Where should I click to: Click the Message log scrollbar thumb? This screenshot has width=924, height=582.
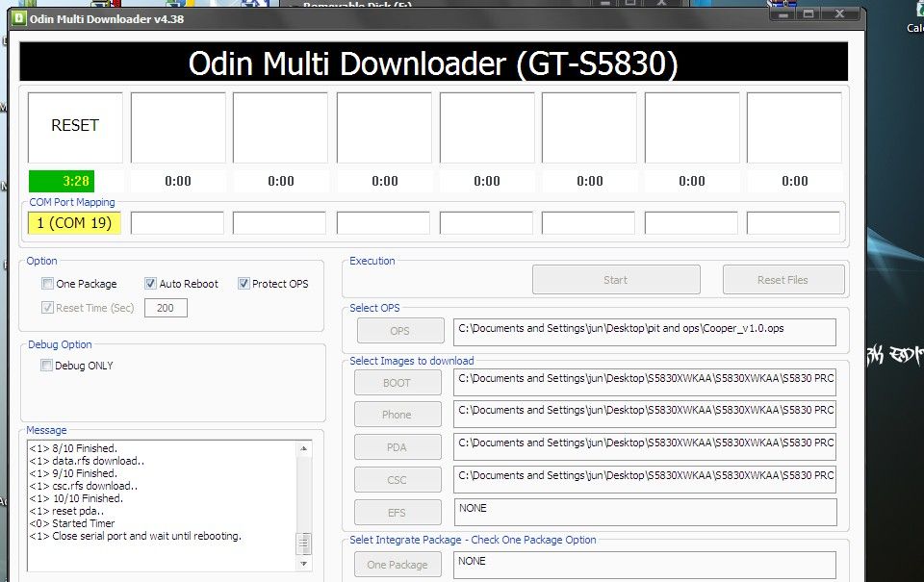(304, 544)
